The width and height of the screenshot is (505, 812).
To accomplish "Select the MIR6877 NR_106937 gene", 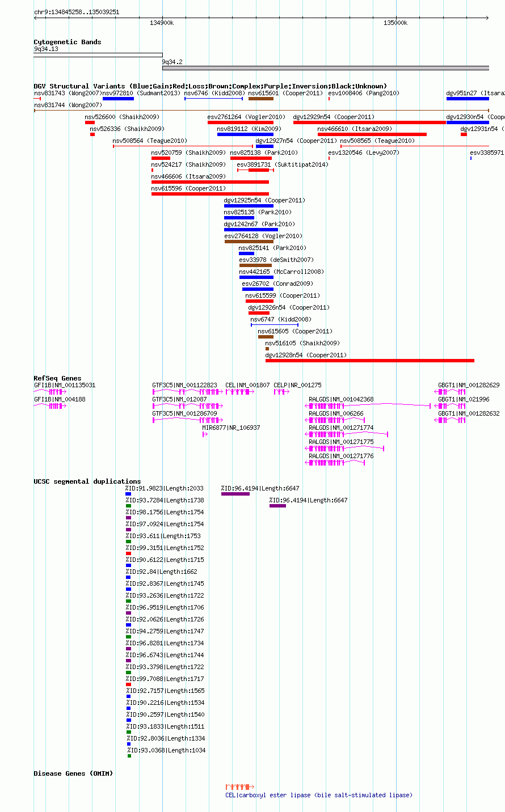I will (x=205, y=434).
